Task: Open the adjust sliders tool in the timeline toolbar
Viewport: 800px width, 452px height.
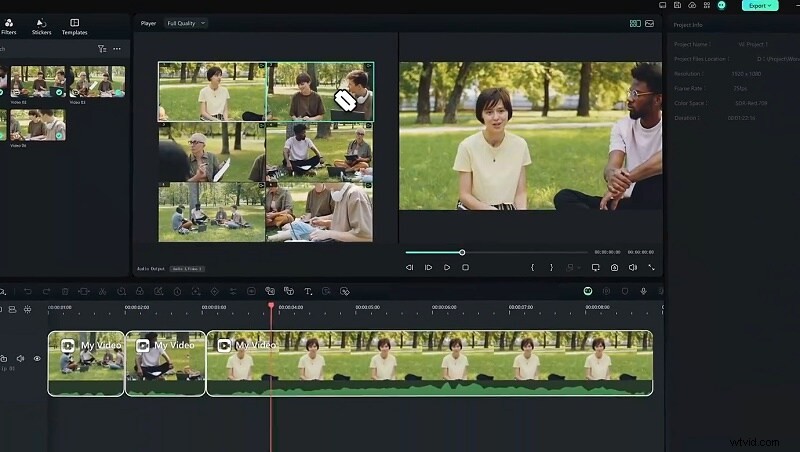Action: click(x=233, y=291)
